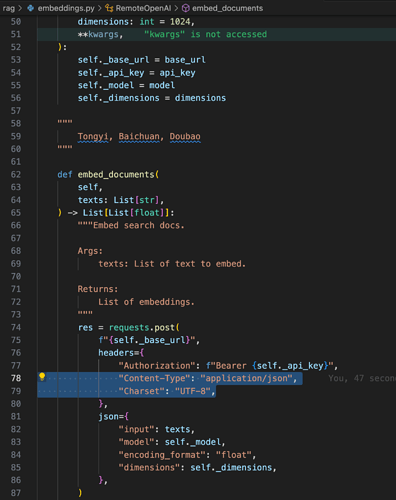Click the embed_documents function name on line 62
Image resolution: width=396 pixels, height=500 pixels.
(x=116, y=175)
